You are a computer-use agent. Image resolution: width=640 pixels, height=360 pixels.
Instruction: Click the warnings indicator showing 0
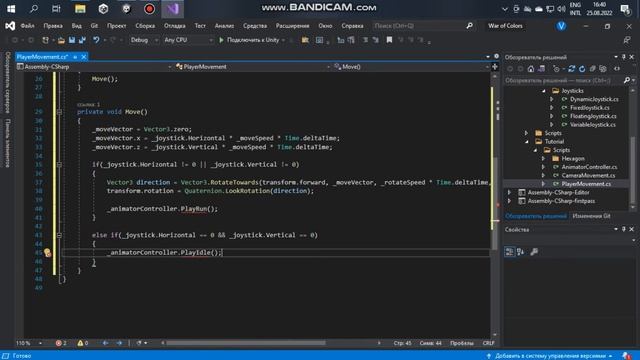pos(83,343)
